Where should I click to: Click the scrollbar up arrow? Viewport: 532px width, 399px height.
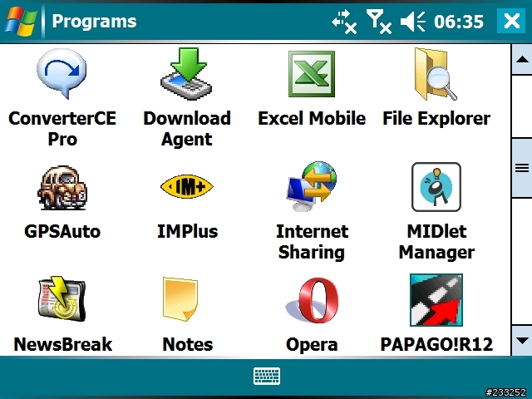pyautogui.click(x=522, y=60)
